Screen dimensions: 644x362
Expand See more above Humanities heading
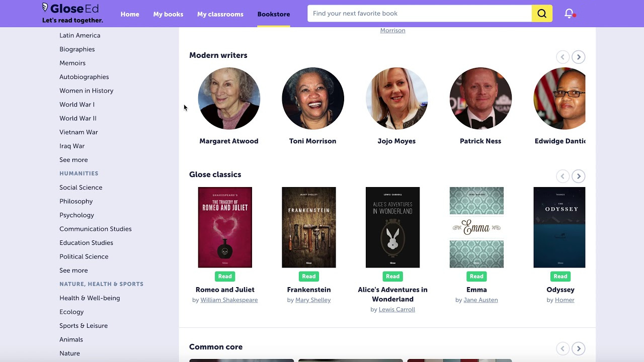(x=73, y=160)
